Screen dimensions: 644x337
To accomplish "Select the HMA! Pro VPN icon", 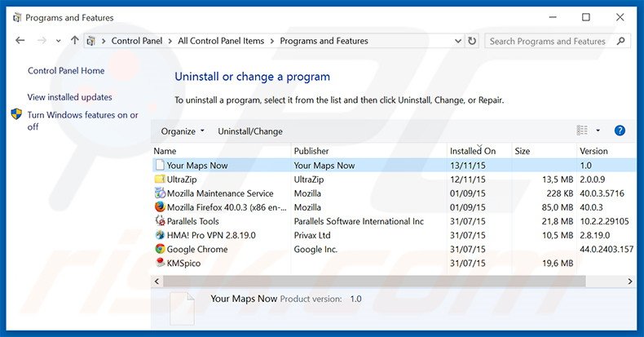I will point(160,235).
